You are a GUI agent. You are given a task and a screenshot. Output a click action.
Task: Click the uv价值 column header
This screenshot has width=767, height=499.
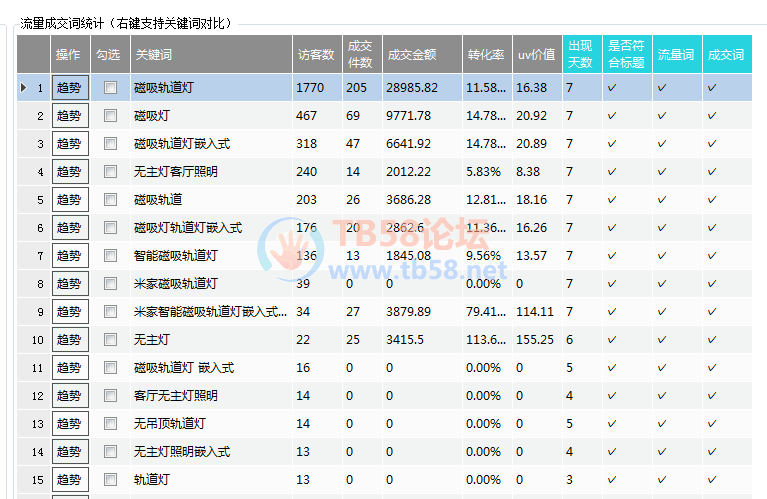click(535, 54)
